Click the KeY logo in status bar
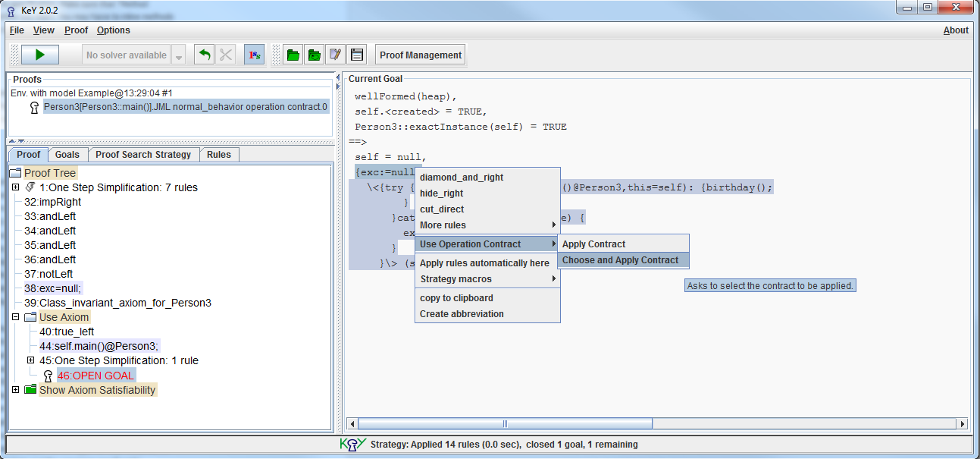Viewport: 980px width, 459px height. click(352, 445)
